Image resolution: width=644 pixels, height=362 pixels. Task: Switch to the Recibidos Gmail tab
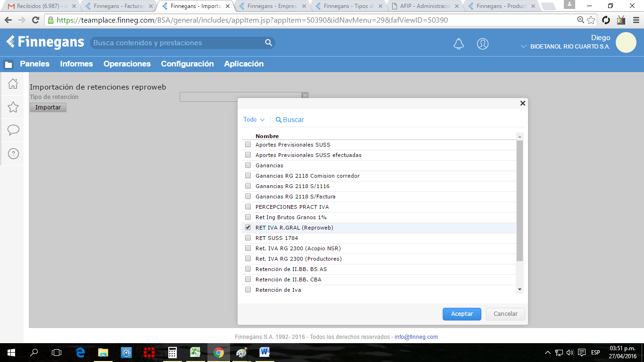41,7
